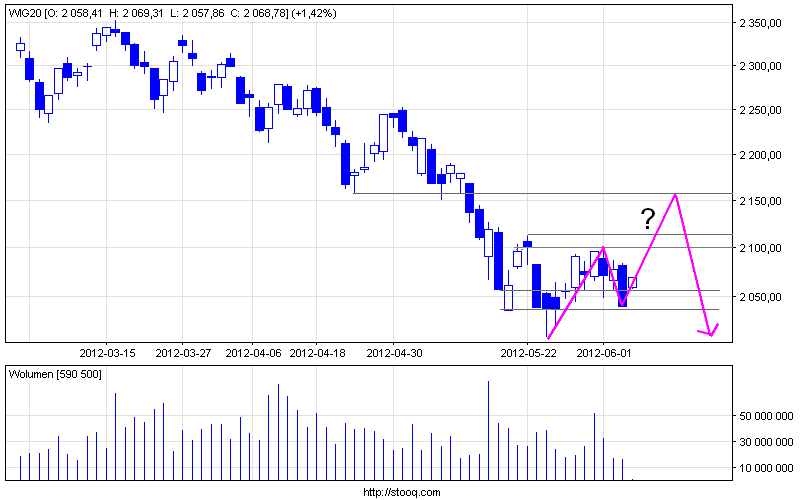
Task: Select the 2 350,00 price axis label
Action: (761, 23)
